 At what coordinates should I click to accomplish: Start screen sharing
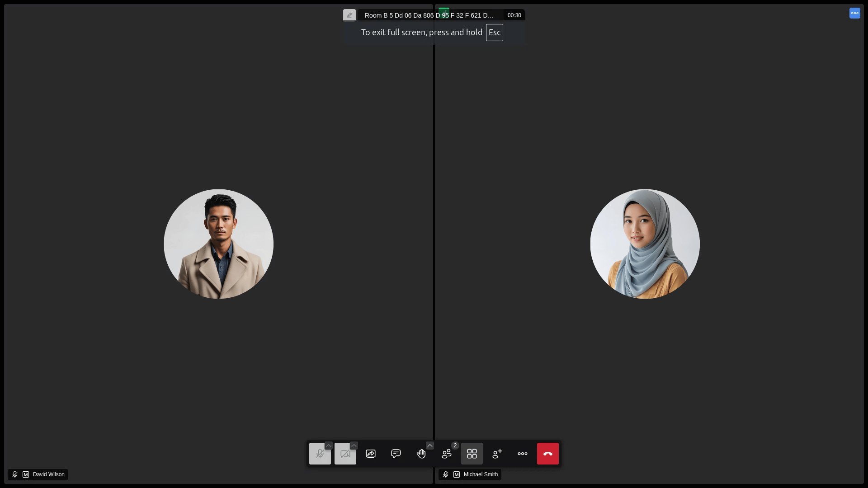click(370, 454)
